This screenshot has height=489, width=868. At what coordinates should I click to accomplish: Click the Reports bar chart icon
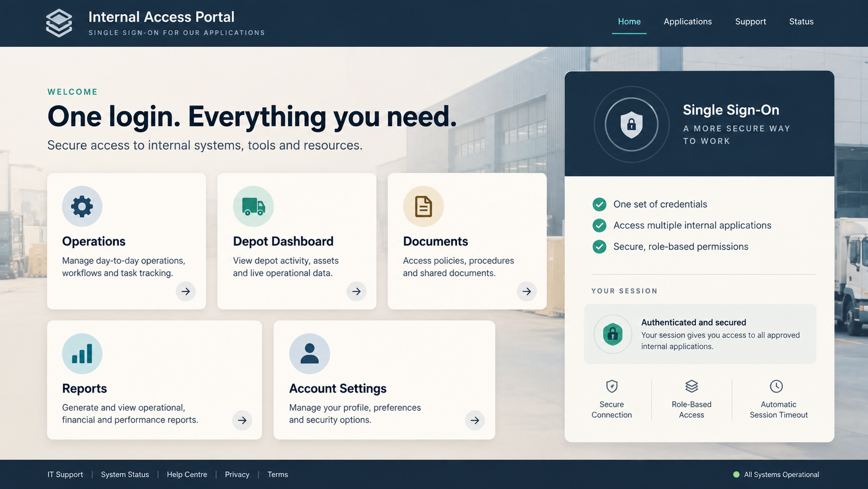point(82,353)
